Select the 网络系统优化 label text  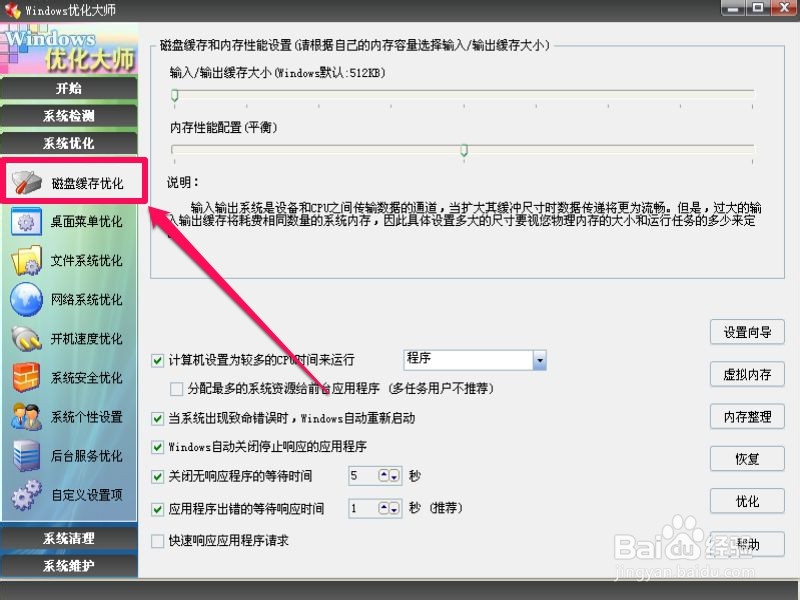tap(86, 299)
